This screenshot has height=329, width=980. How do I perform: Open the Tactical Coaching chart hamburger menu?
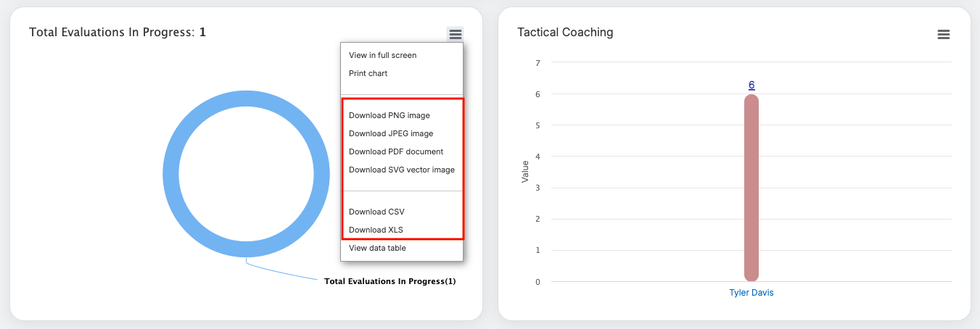(943, 34)
